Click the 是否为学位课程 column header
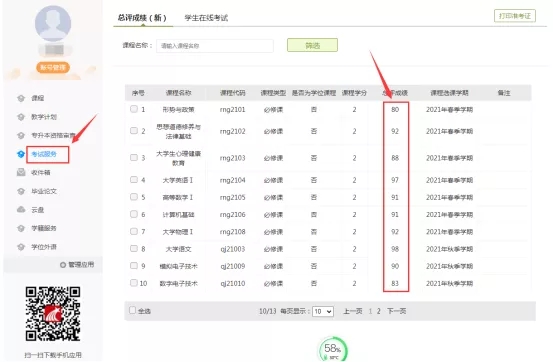This screenshot has height=362, width=553. [314, 93]
